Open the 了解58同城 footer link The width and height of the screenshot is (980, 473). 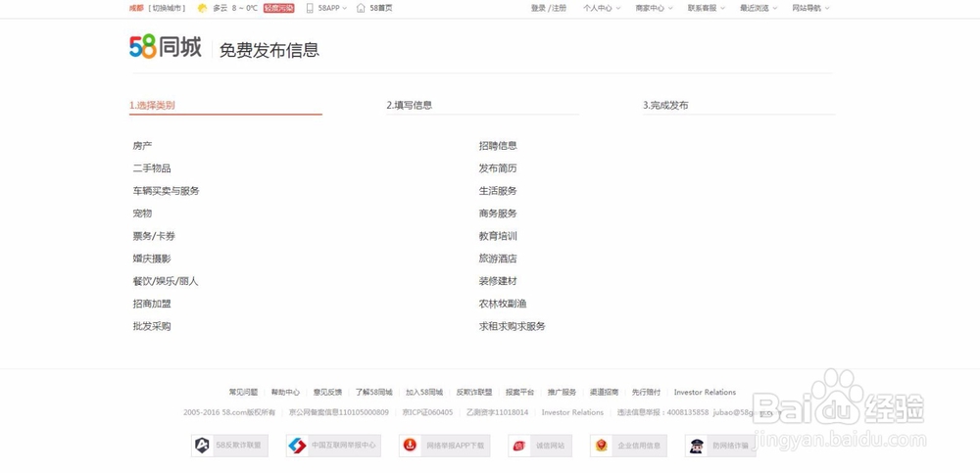(373, 393)
